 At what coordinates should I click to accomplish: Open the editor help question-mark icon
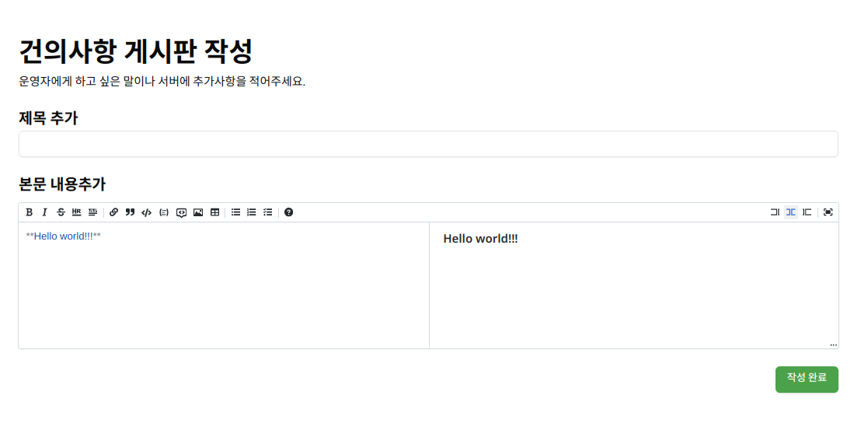click(289, 212)
